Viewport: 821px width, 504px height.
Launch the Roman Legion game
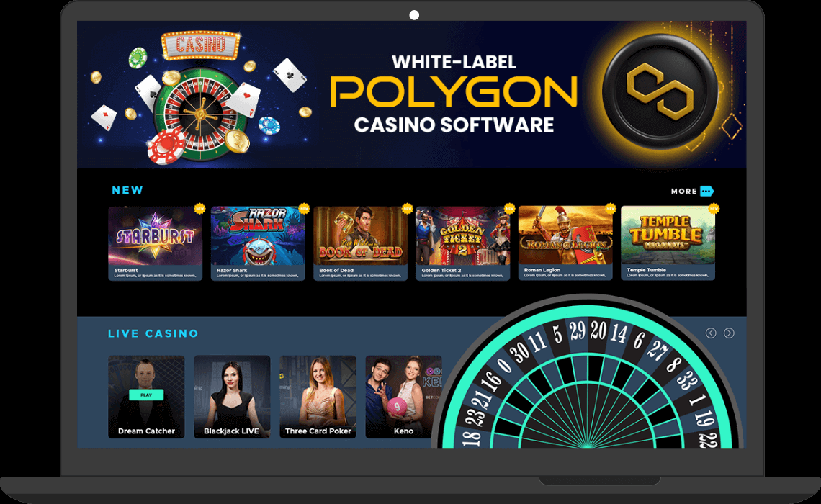pos(565,243)
